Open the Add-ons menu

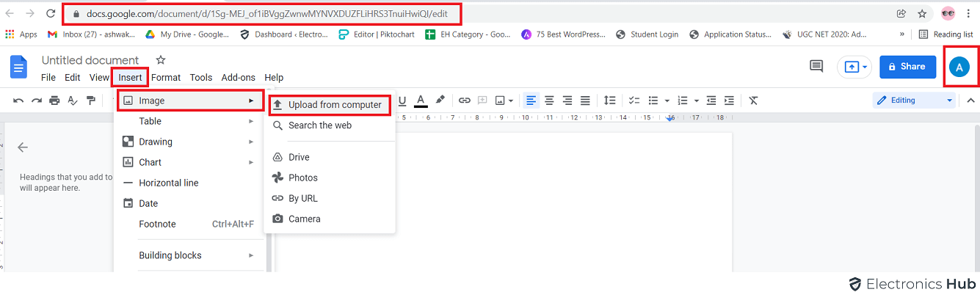(239, 77)
